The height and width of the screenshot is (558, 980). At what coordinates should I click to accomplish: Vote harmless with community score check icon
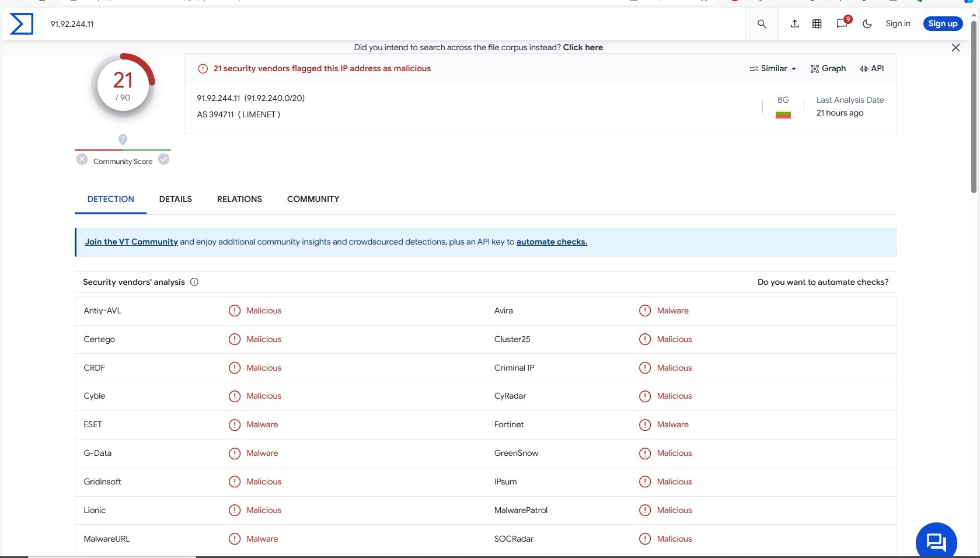click(x=164, y=159)
